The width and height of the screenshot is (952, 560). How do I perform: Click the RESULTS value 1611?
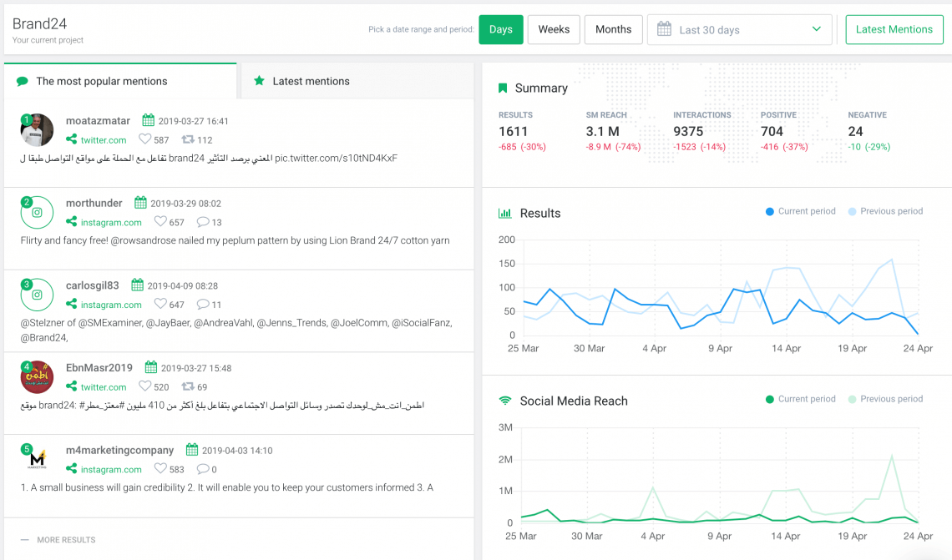[513, 131]
